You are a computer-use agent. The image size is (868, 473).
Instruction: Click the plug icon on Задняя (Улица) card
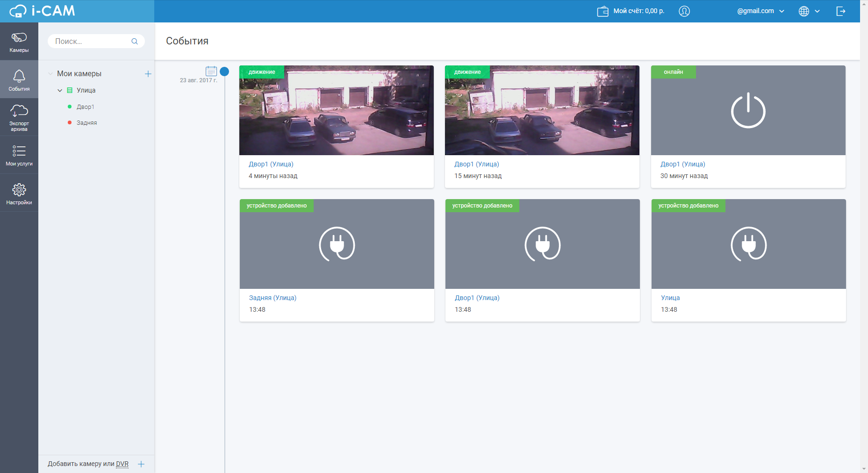click(x=337, y=244)
